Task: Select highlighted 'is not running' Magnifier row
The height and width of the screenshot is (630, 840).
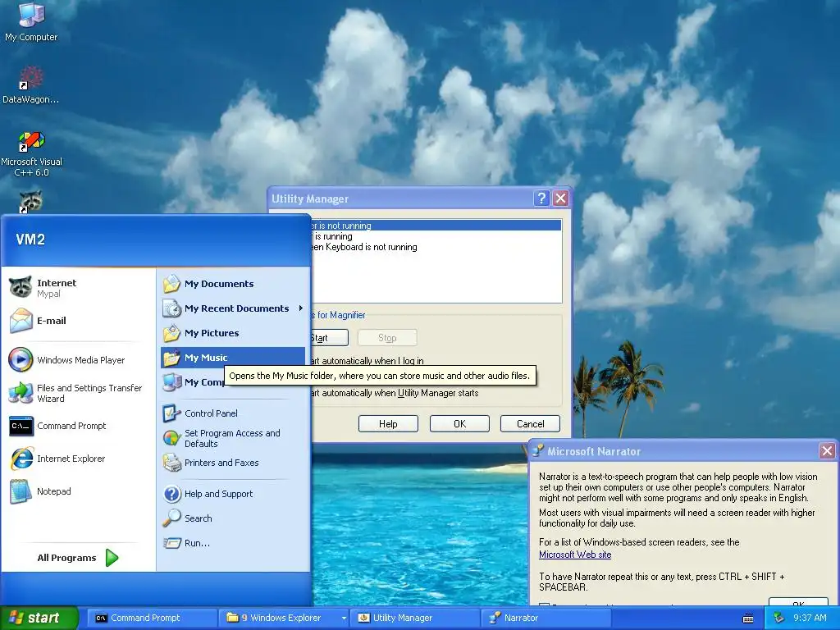Action: click(x=435, y=226)
